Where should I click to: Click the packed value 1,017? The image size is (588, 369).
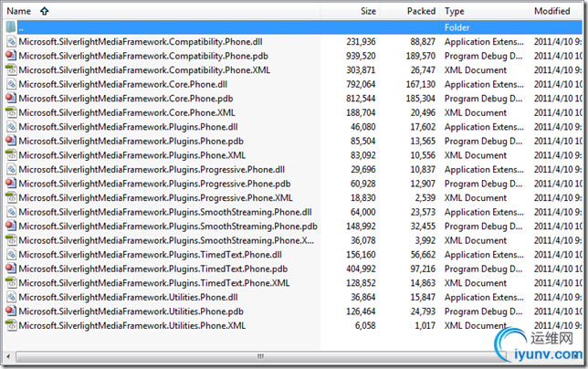click(425, 325)
